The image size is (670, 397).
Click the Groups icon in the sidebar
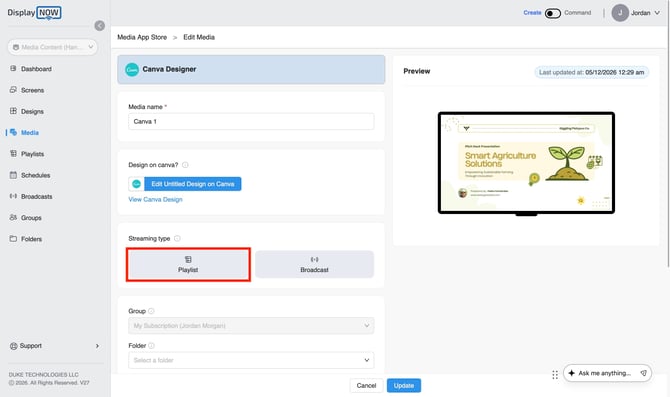pos(13,217)
